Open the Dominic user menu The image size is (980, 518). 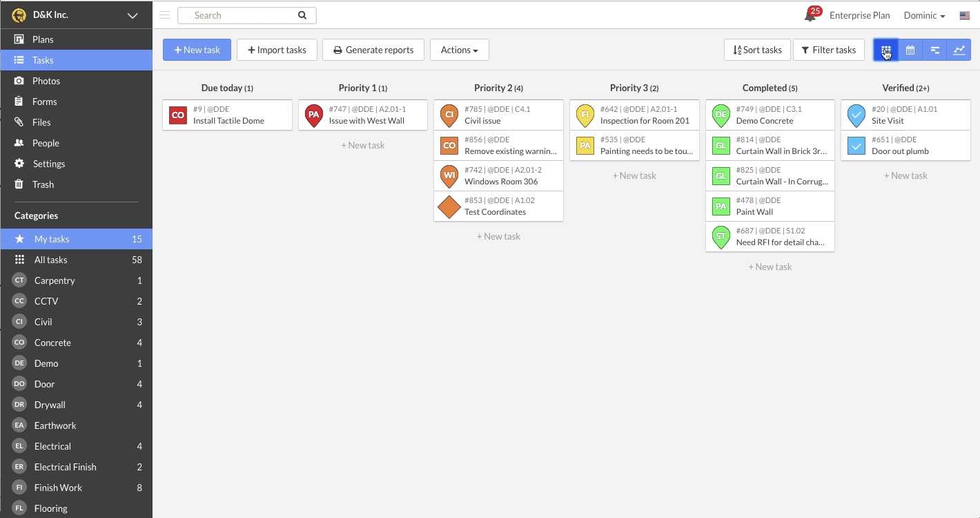coord(924,15)
